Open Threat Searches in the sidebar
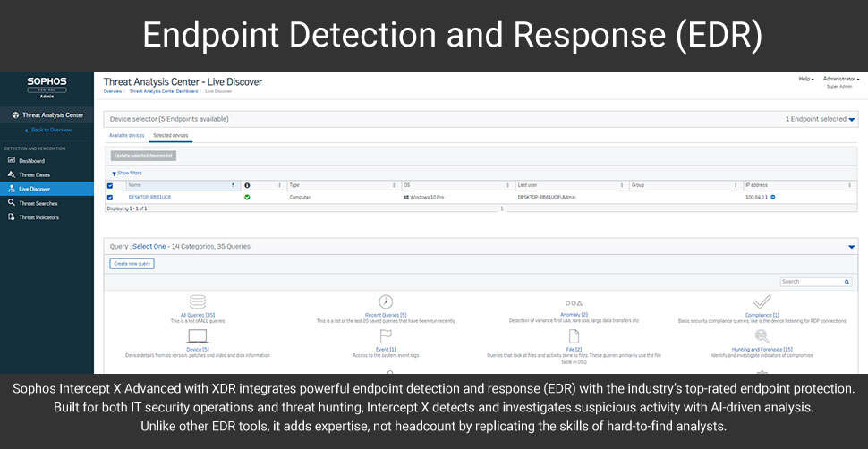The height and width of the screenshot is (449, 868). click(38, 203)
